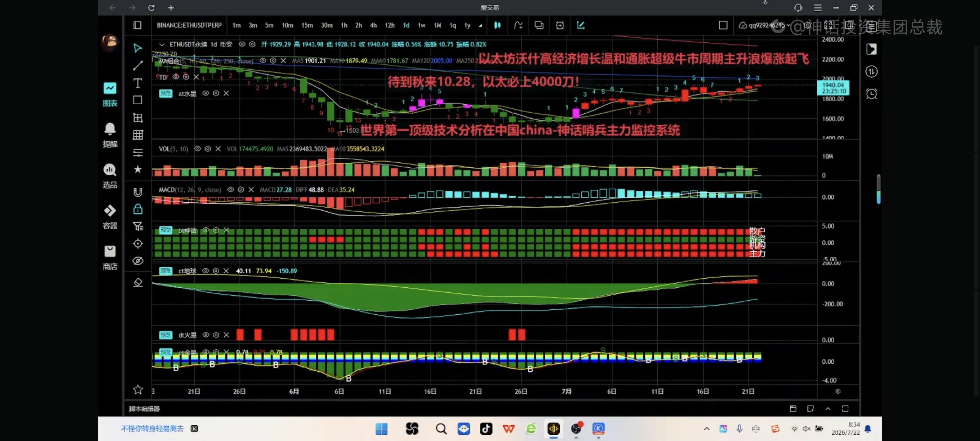Click the taskbar search magnifier
The image size is (980, 441).
pos(441,429)
